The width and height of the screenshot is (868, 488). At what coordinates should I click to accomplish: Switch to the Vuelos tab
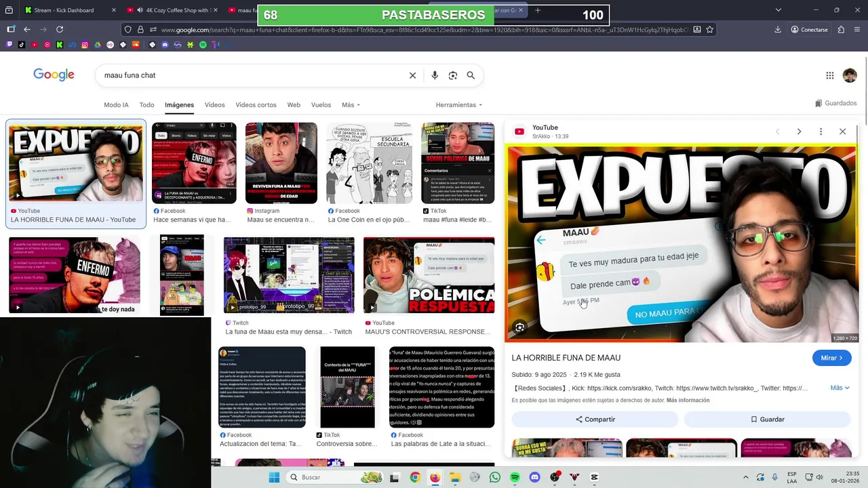(x=321, y=105)
